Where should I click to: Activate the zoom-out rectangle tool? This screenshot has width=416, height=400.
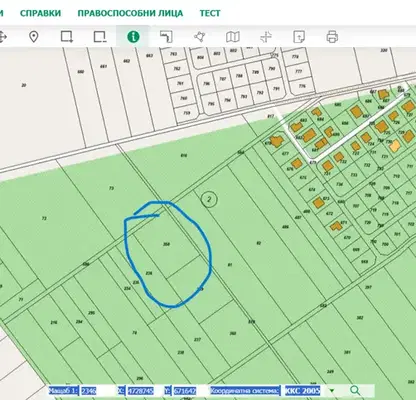pos(100,37)
